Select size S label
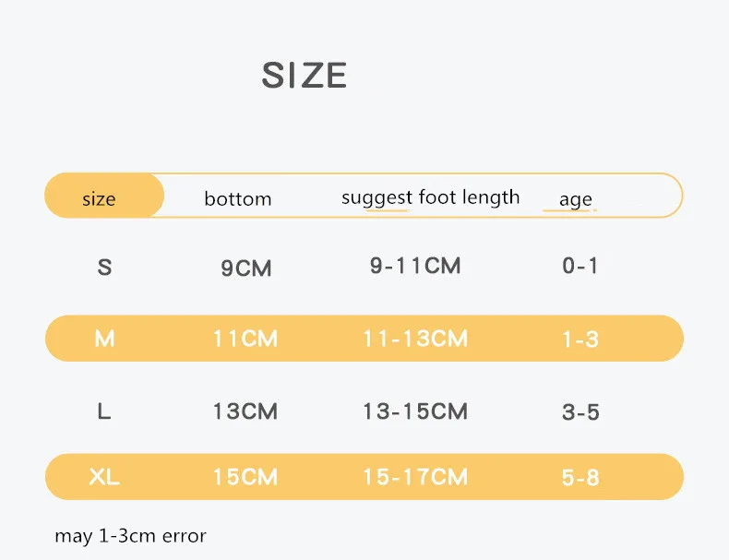The width and height of the screenshot is (729, 560). click(x=104, y=268)
